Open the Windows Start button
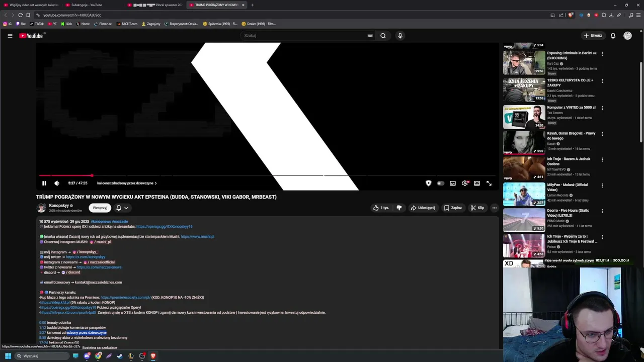644x362 pixels. (8, 356)
